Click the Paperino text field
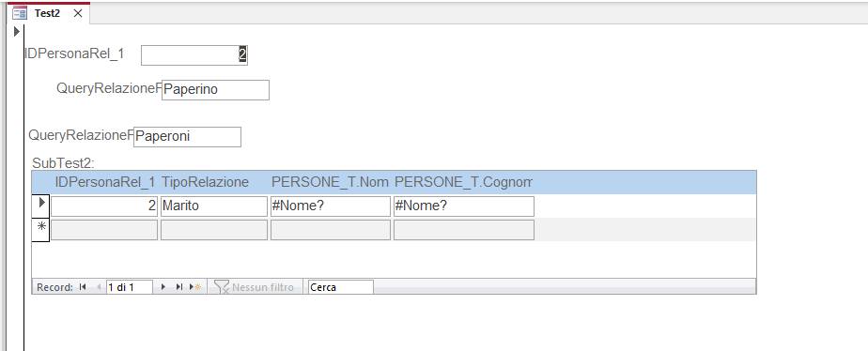Image resolution: width=868 pixels, height=351 pixels. point(215,89)
